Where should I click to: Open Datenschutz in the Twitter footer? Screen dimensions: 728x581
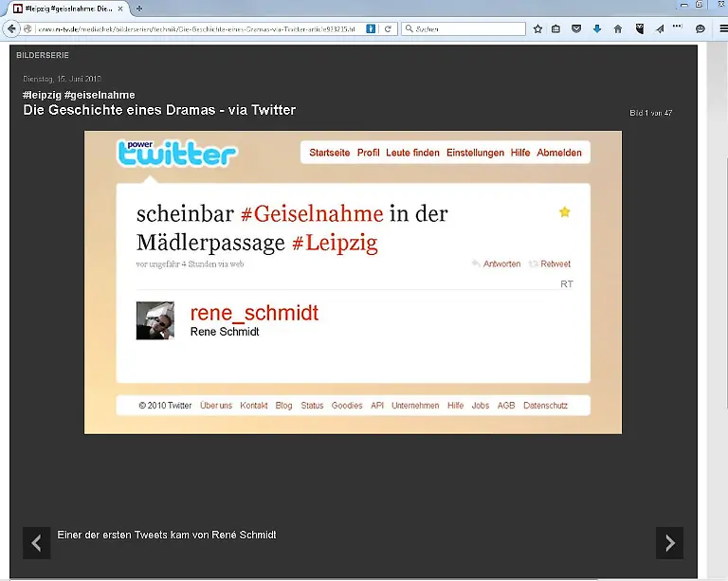[x=546, y=405]
